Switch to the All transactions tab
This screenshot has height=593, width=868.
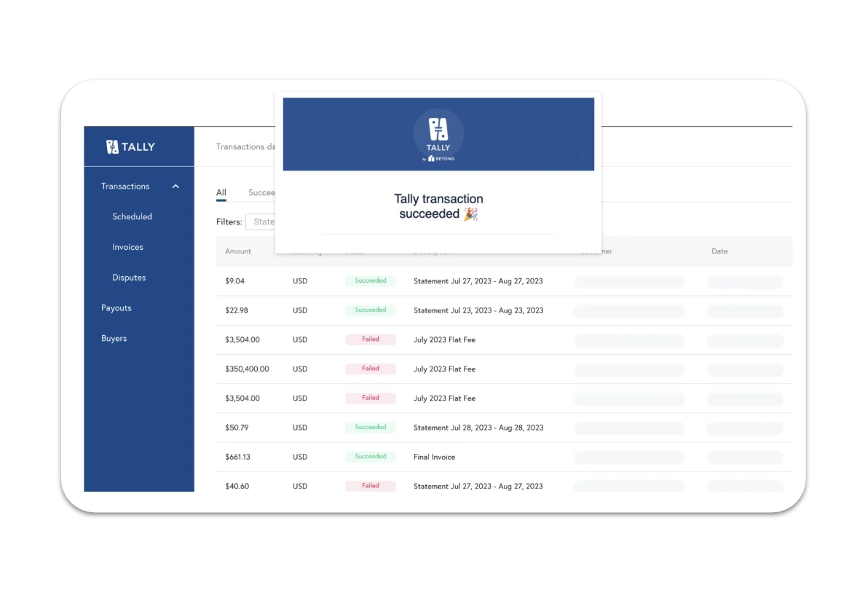click(x=221, y=192)
